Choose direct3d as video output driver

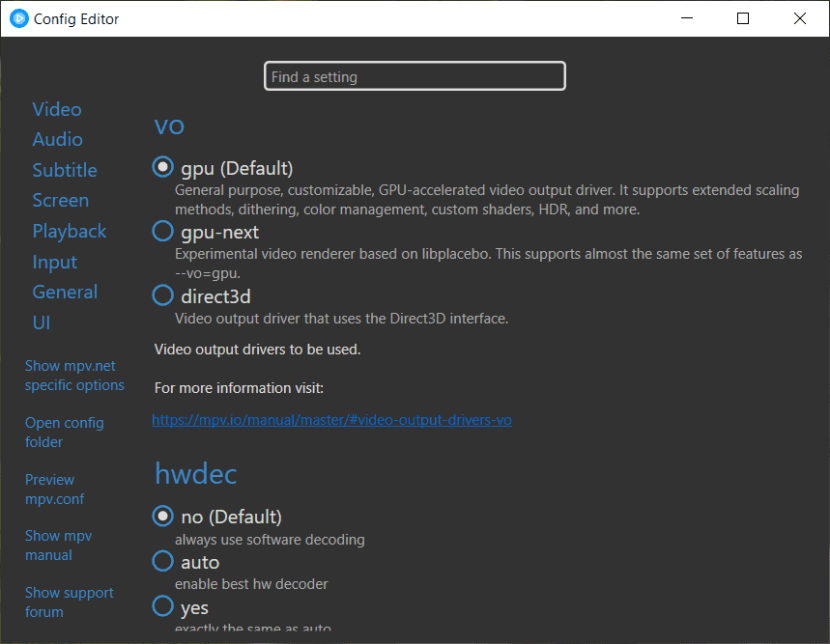click(163, 295)
